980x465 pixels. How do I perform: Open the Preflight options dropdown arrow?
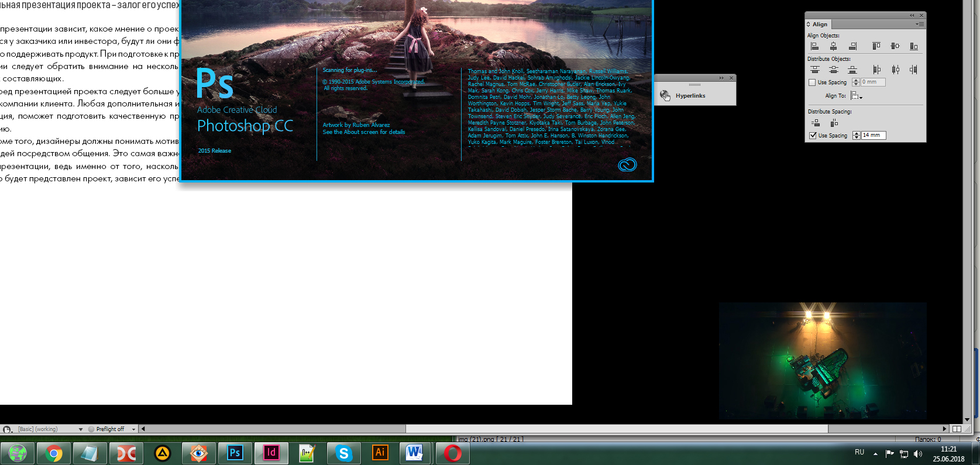point(134,429)
